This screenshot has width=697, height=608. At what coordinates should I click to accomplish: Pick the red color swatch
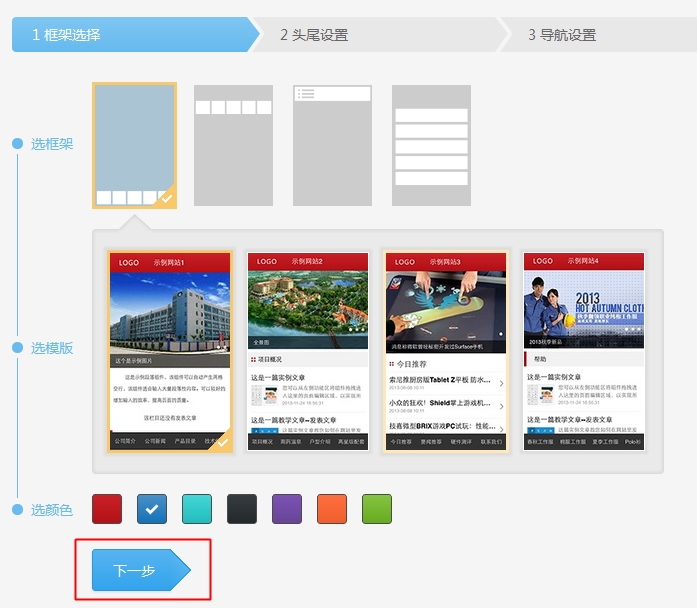tap(107, 509)
